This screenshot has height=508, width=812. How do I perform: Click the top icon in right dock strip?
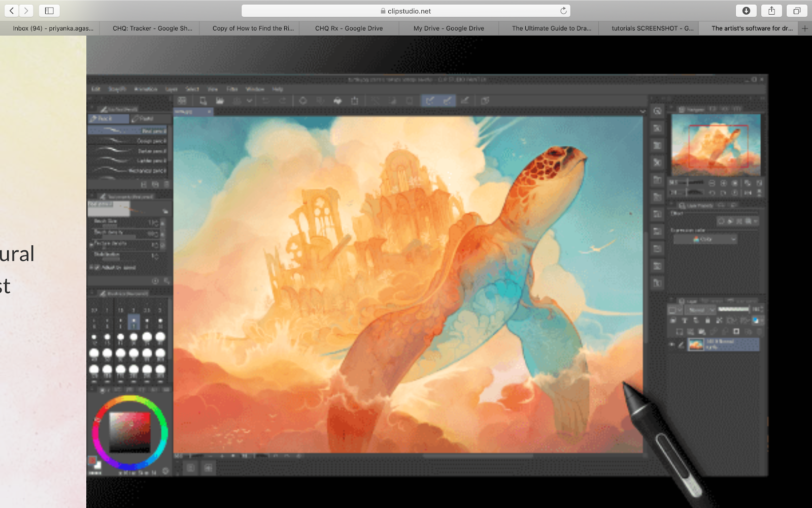[x=657, y=111]
